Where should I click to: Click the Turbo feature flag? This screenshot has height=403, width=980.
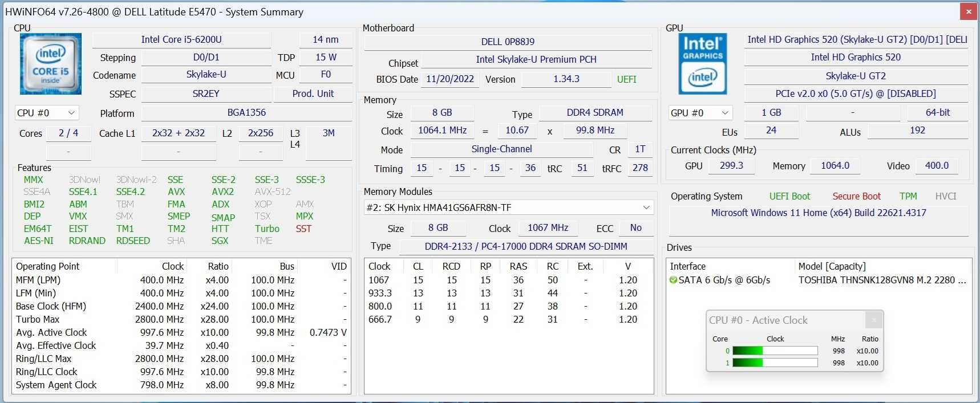tap(267, 229)
